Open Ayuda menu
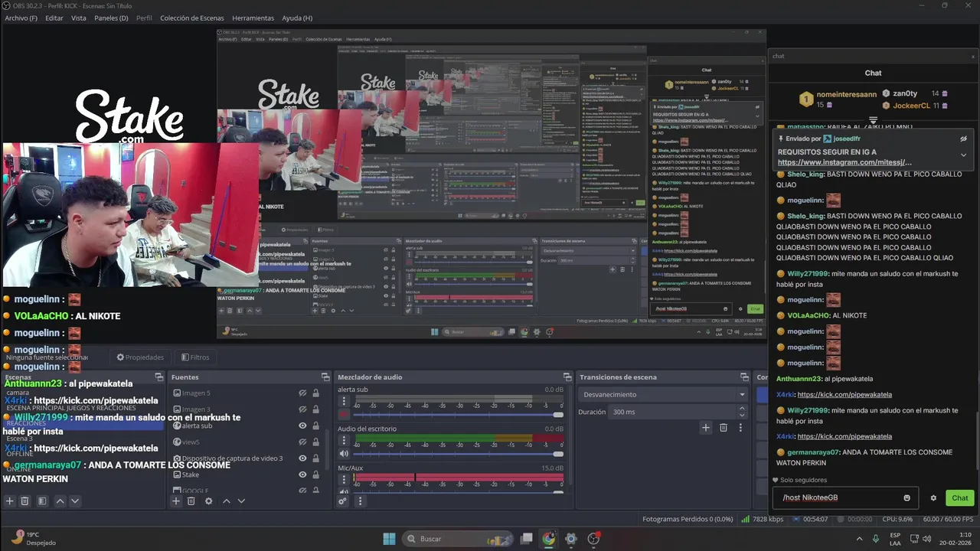The width and height of the screenshot is (980, 551). pos(297,18)
